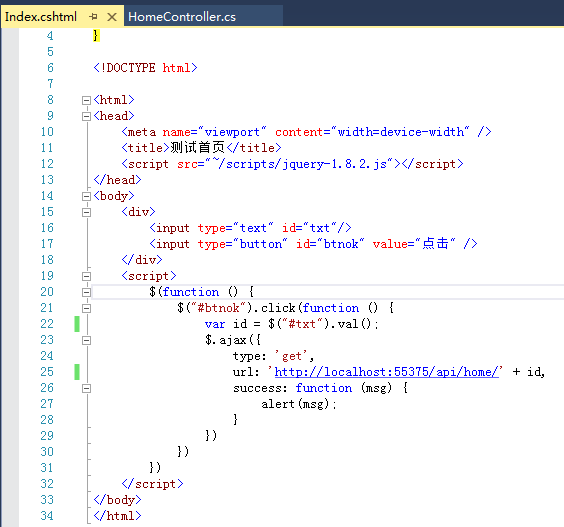
Task: Click the closing </html> tag
Action: pyautogui.click(x=117, y=516)
